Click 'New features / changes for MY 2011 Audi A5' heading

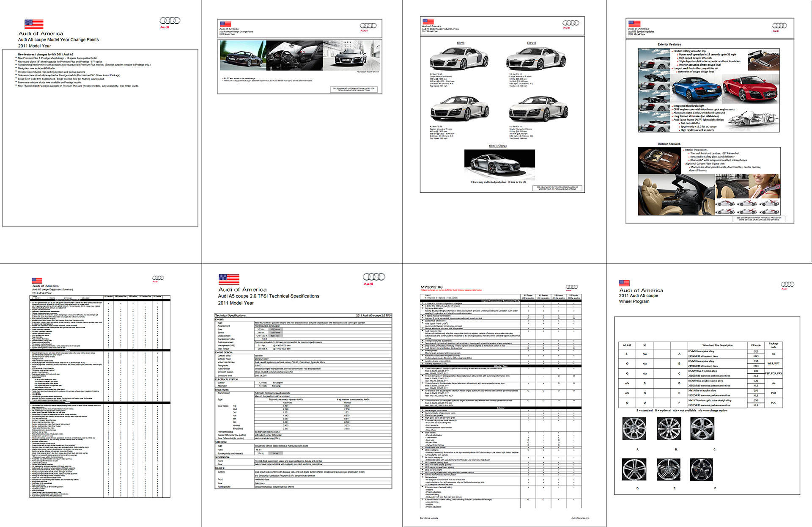click(x=45, y=55)
